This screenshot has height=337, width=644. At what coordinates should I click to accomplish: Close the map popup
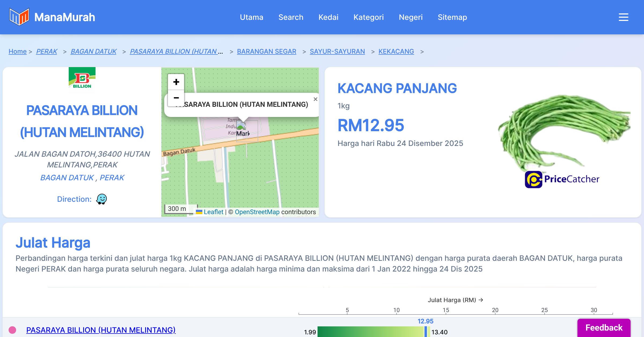coord(315,99)
